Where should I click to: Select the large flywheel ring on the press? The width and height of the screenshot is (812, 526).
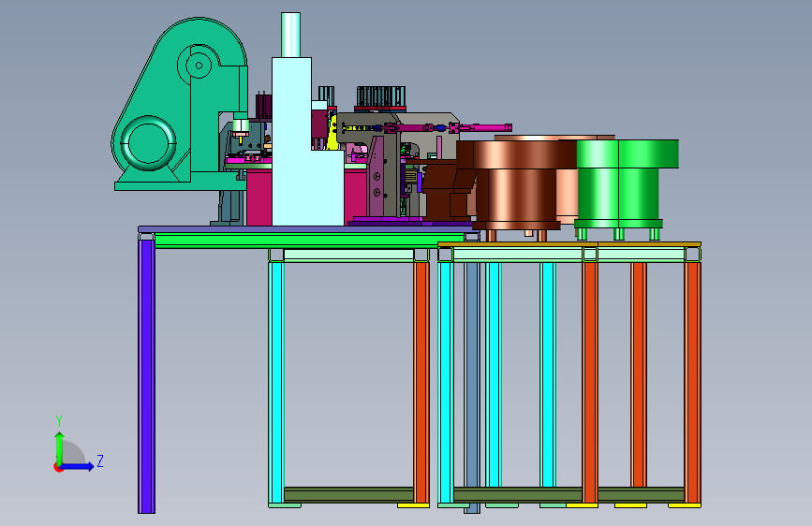(149, 143)
